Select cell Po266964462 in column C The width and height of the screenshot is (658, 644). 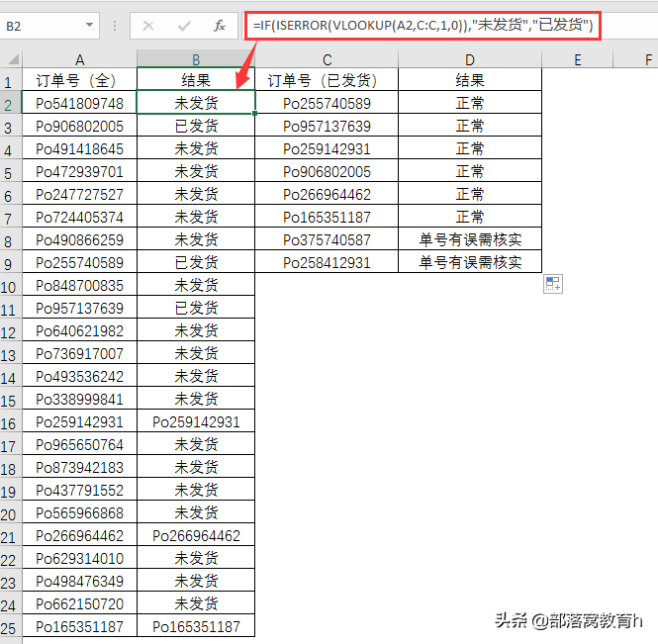(327, 194)
